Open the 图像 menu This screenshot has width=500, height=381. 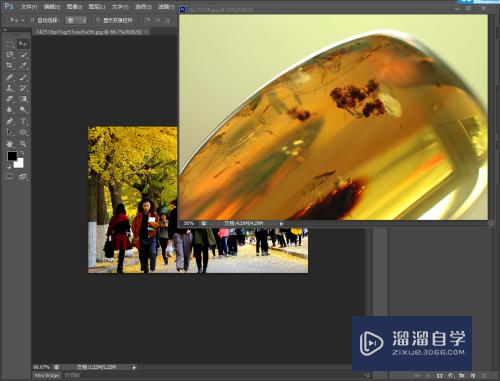click(74, 7)
